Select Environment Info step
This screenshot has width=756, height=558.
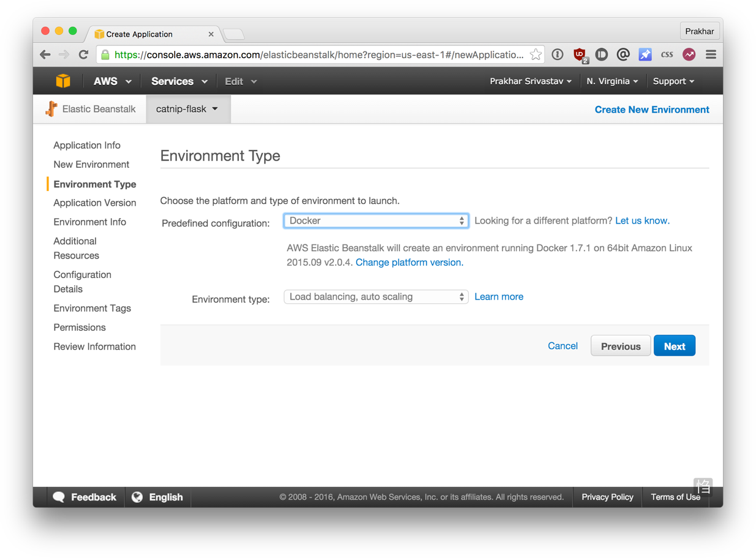pos(89,222)
